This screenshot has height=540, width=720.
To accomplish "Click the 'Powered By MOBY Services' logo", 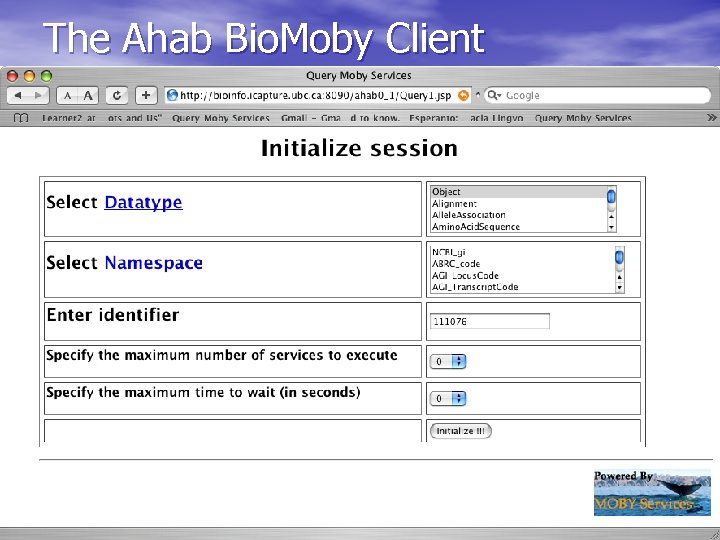I will click(652, 492).
